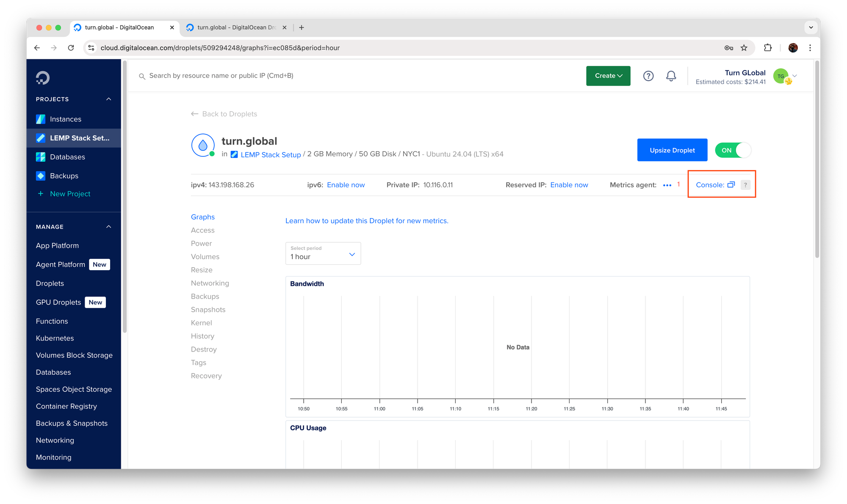Open the Console window icon
Image resolution: width=847 pixels, height=504 pixels.
[x=731, y=185]
